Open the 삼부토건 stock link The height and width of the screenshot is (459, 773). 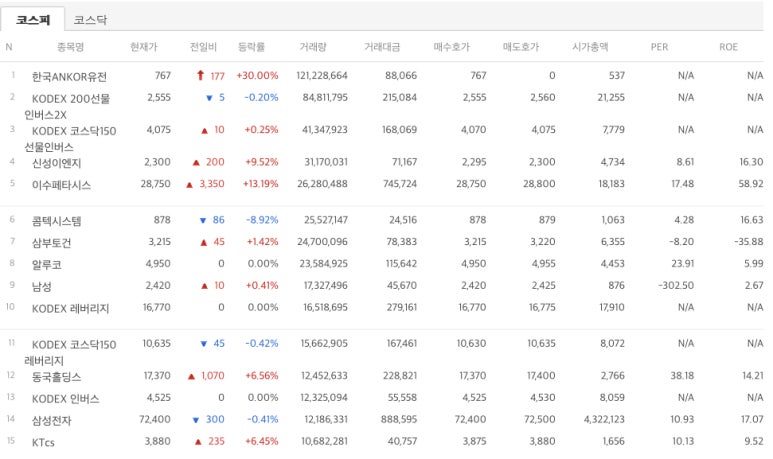coord(51,243)
